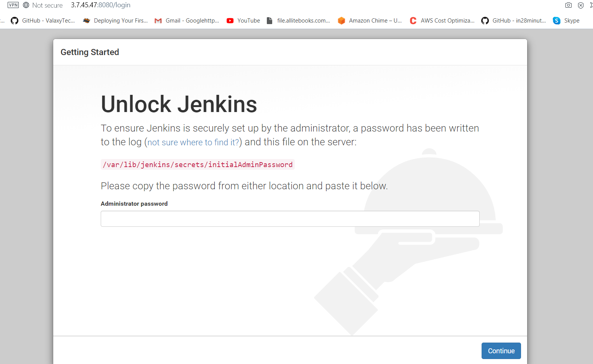Click 'not sure where to find it?' link
593x364 pixels.
[193, 142]
